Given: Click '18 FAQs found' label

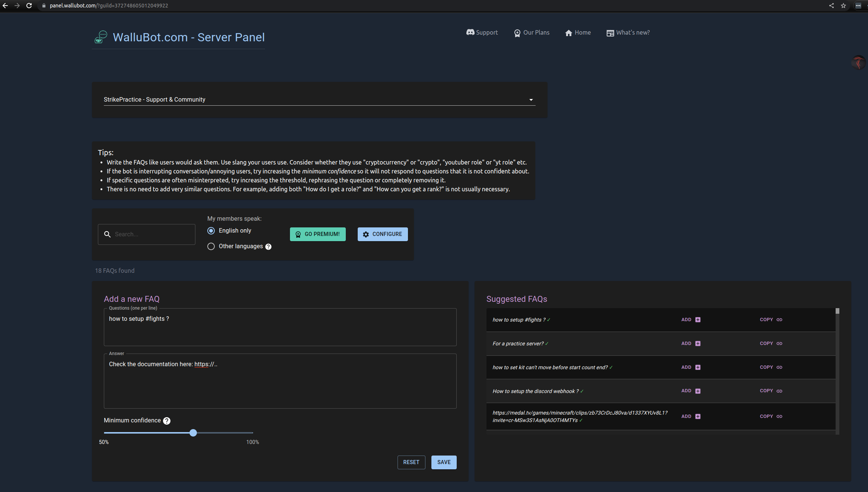Looking at the screenshot, I should [x=115, y=271].
